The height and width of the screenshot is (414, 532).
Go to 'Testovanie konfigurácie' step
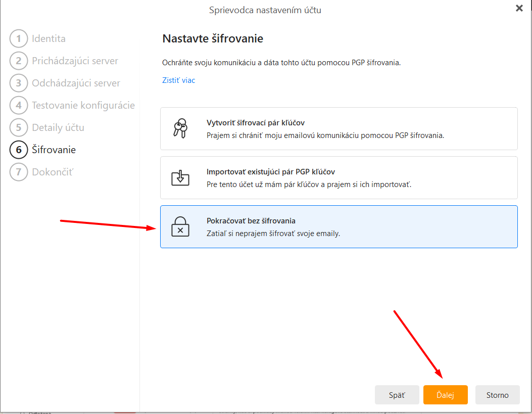pyautogui.click(x=83, y=106)
